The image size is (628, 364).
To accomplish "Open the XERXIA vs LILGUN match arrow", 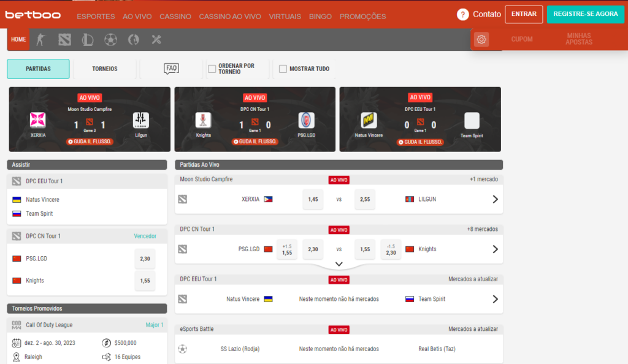I will (x=495, y=199).
